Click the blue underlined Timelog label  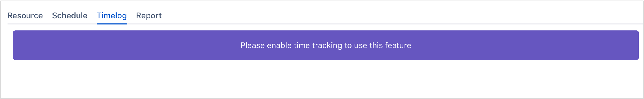pyautogui.click(x=112, y=16)
